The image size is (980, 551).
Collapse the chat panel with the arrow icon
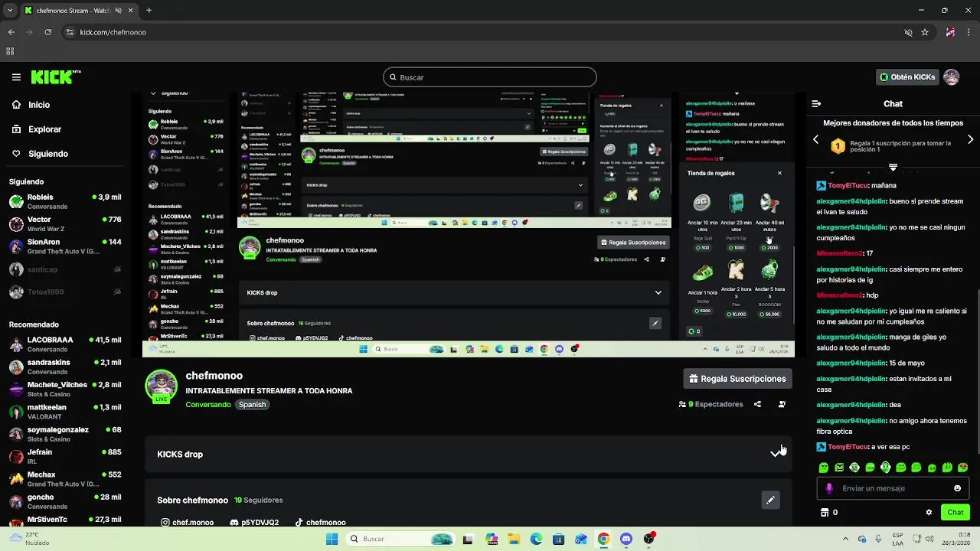tap(816, 103)
